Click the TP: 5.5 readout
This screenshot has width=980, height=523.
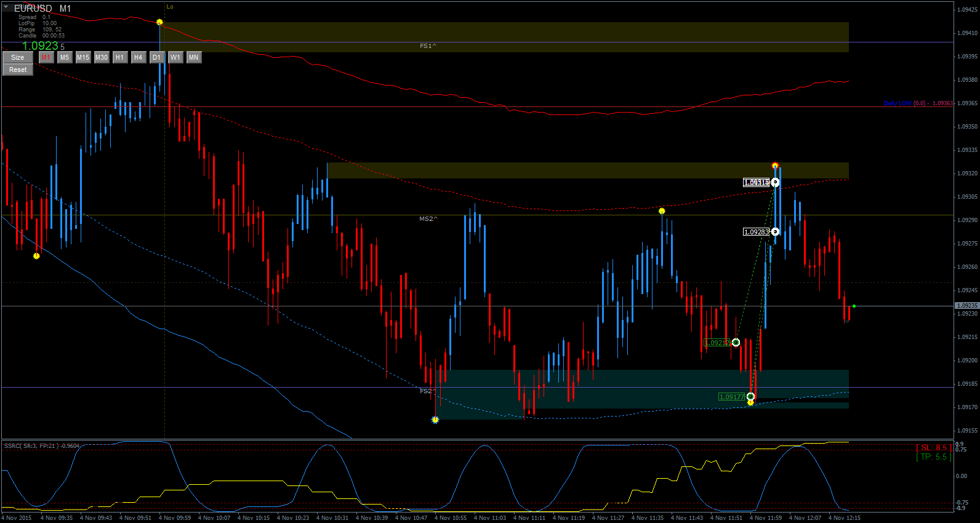click(x=933, y=457)
